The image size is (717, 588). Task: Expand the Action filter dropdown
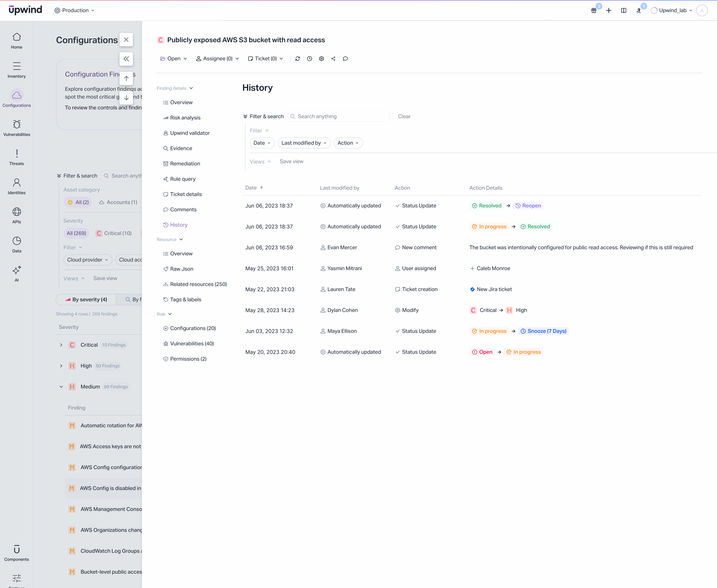[348, 143]
